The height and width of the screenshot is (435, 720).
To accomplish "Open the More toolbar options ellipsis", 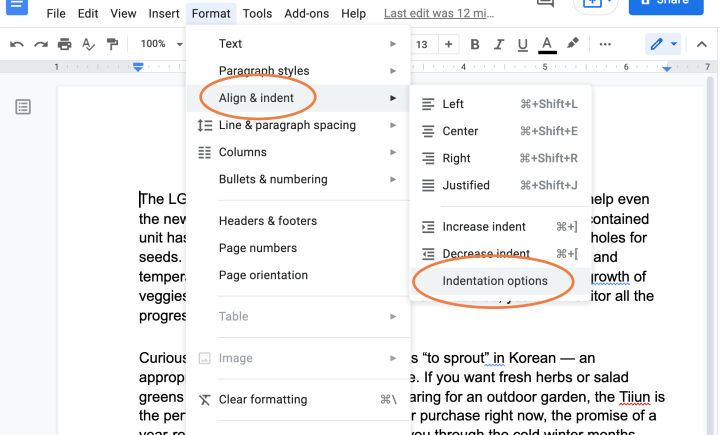I will coord(605,44).
